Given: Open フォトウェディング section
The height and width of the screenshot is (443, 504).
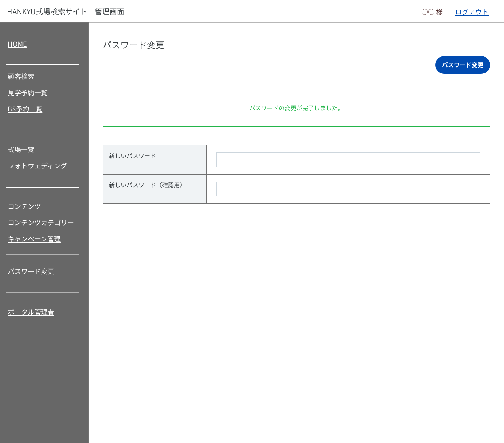Looking at the screenshot, I should tap(37, 166).
